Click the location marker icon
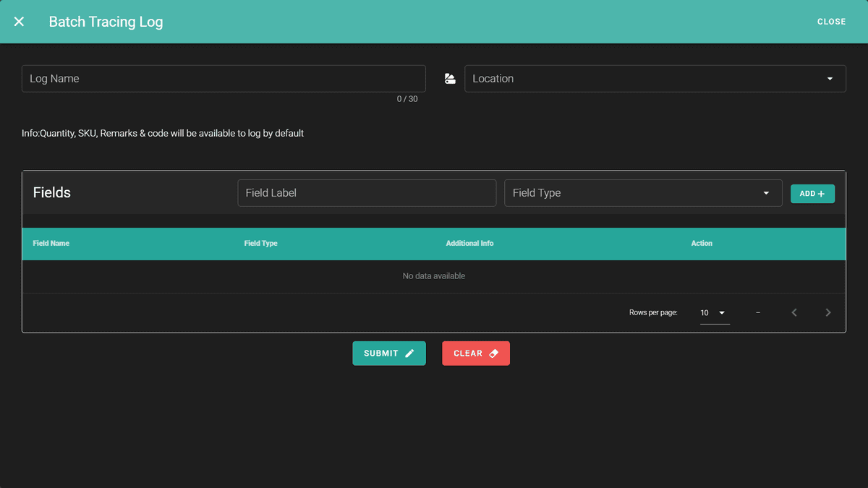Screen dimensions: 868x488 pyautogui.click(x=450, y=79)
